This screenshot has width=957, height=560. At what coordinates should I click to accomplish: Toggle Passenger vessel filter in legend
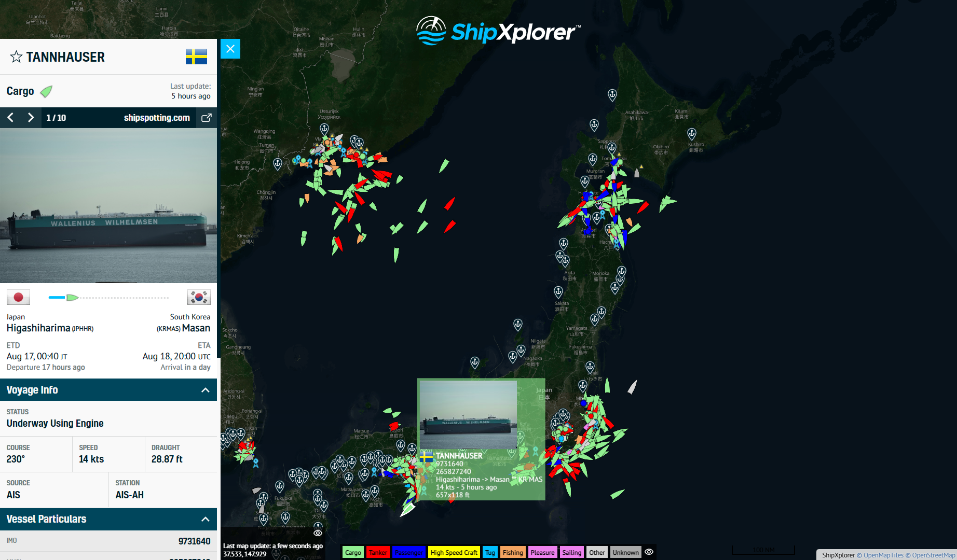coord(408,552)
